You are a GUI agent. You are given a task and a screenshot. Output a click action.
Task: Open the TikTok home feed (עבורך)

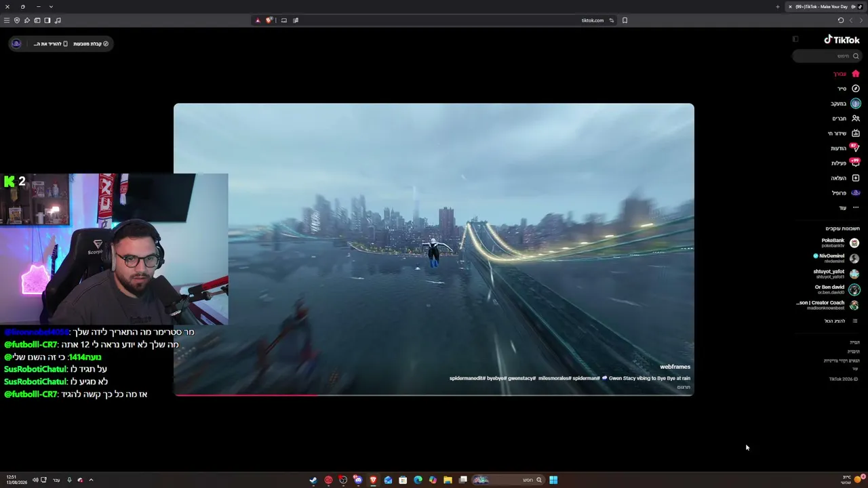846,74
